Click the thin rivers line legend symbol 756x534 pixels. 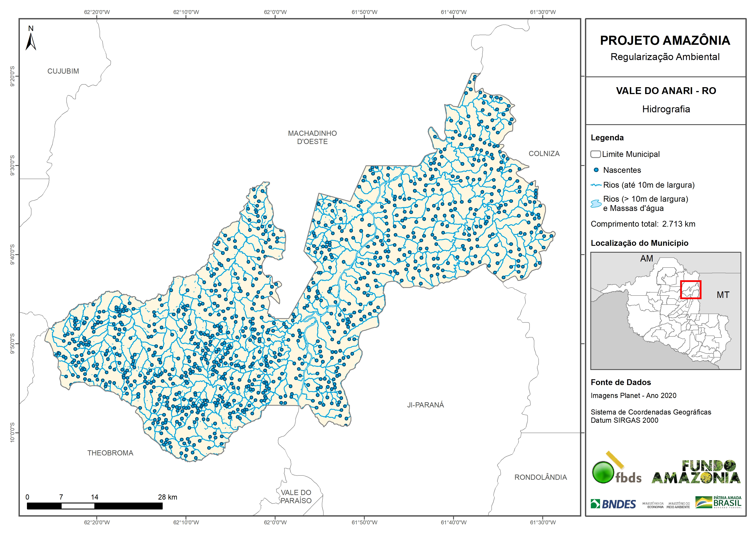(596, 185)
